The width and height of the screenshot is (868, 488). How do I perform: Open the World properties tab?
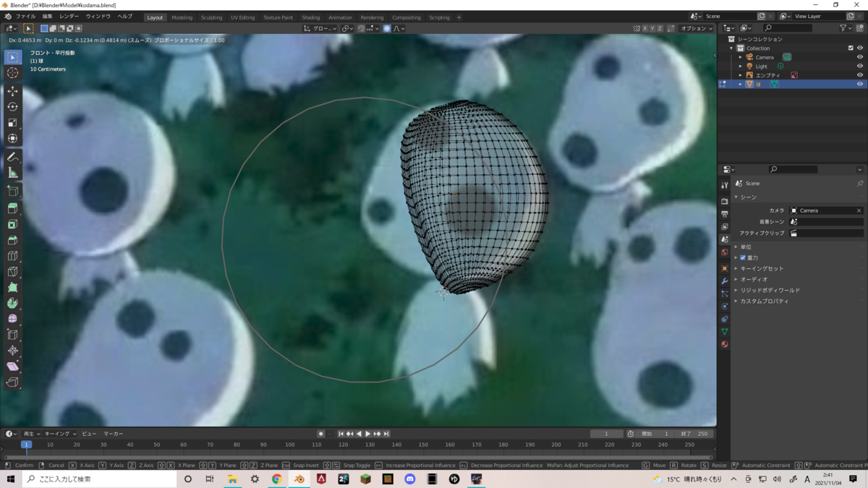tap(725, 252)
